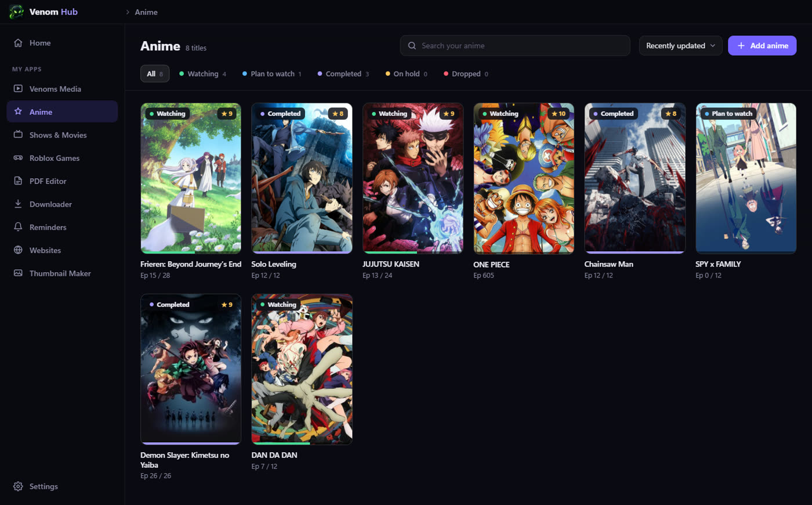Image resolution: width=812 pixels, height=505 pixels.
Task: Open the SPY x FAMILY poster
Action: [746, 178]
